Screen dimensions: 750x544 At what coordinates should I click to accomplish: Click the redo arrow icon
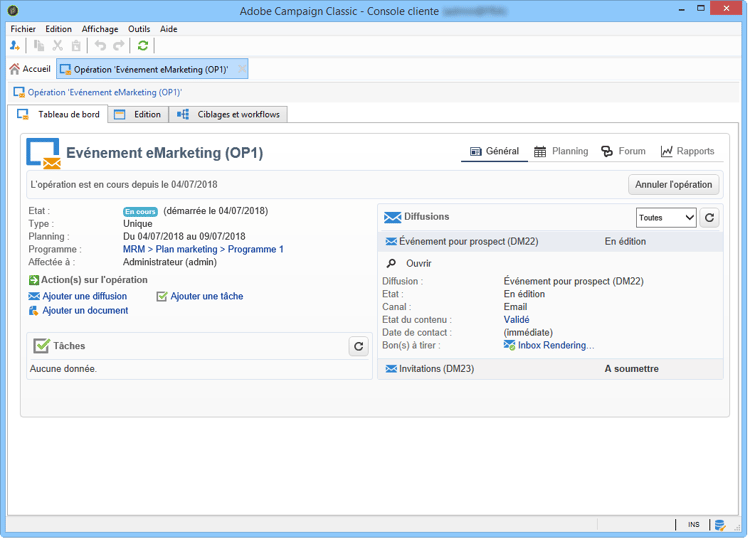click(119, 45)
